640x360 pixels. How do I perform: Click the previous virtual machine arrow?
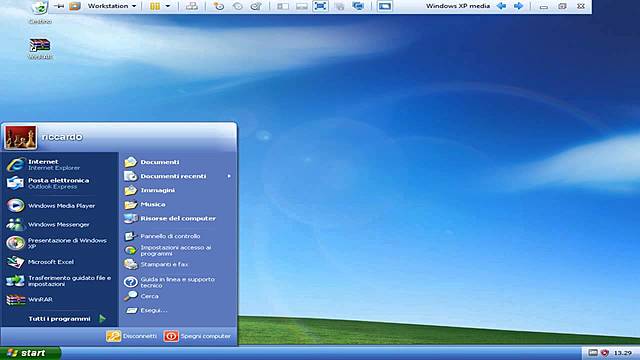(x=502, y=6)
